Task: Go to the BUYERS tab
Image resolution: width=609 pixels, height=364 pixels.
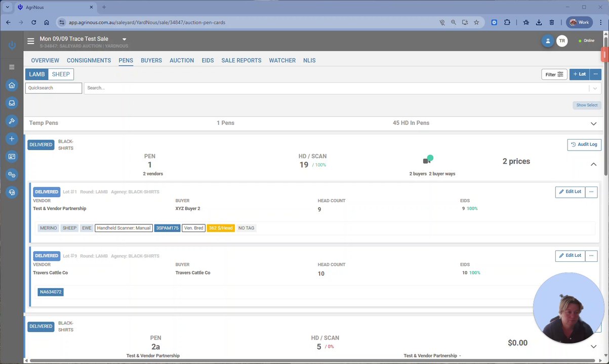Action: (x=151, y=60)
